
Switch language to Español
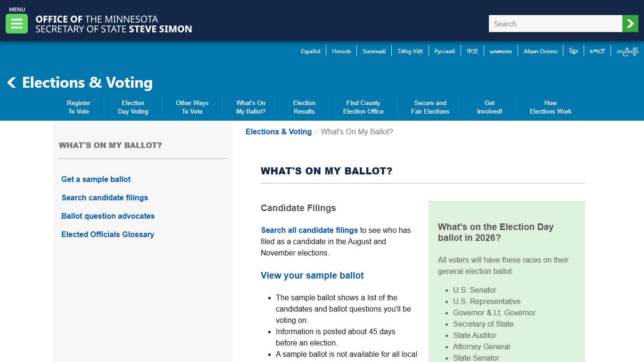pyautogui.click(x=310, y=51)
